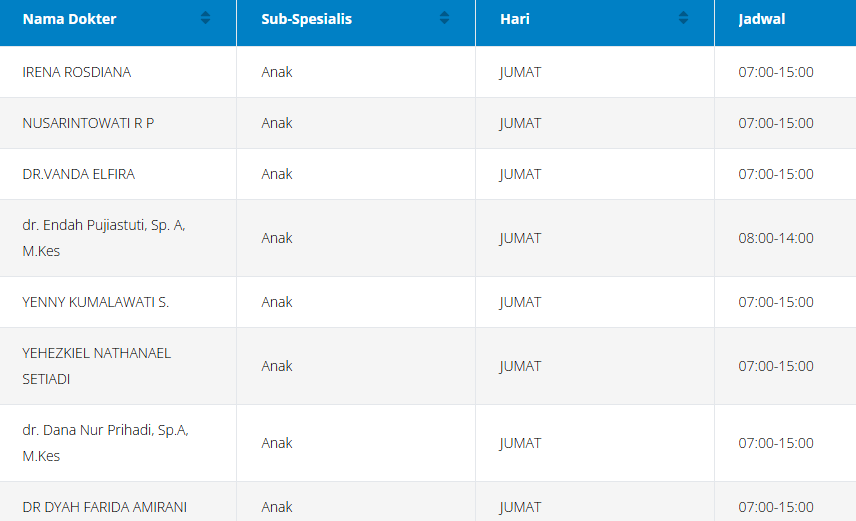Click the Jadwal column header

point(762,19)
